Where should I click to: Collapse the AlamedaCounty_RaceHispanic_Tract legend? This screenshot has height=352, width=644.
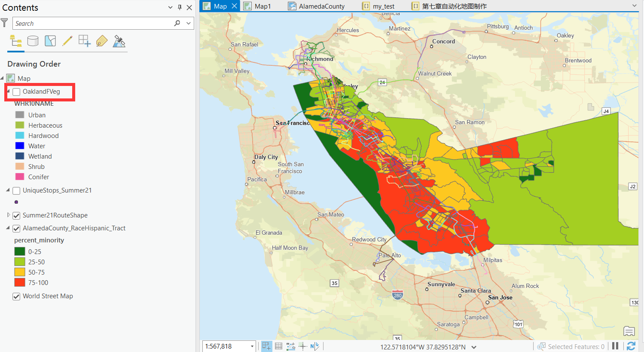[x=8, y=228]
